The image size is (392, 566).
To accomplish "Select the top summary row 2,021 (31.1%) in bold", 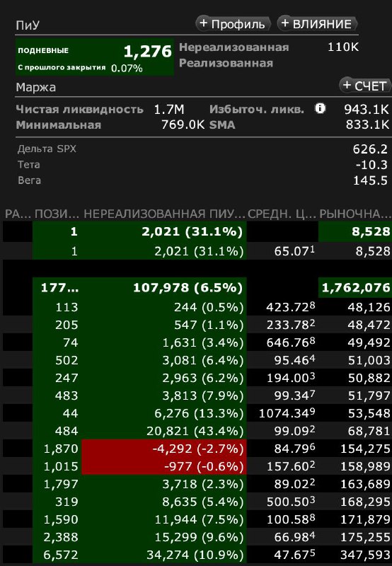I will (x=197, y=231).
